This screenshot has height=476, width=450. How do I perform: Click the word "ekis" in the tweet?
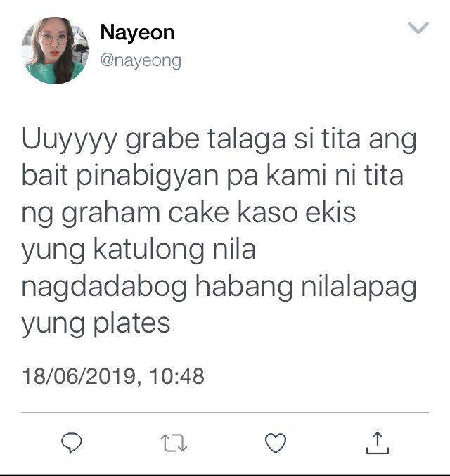[330, 212]
